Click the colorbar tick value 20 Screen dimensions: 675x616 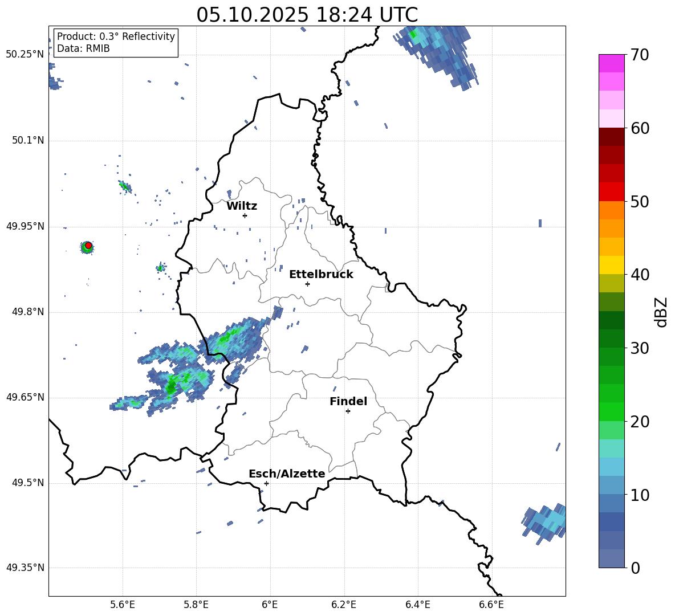[640, 422]
